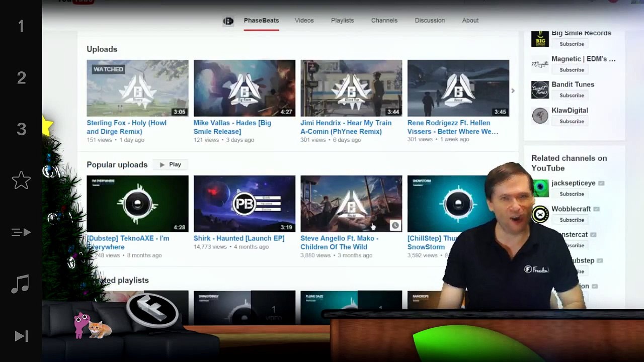Switch to the Channels tab
This screenshot has width=644, height=362.
384,21
